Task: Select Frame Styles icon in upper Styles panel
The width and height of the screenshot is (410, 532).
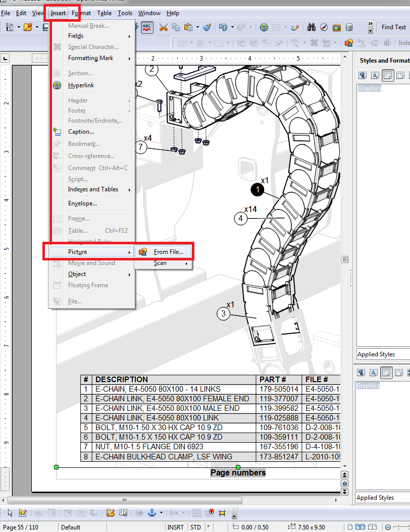Action: (388, 75)
